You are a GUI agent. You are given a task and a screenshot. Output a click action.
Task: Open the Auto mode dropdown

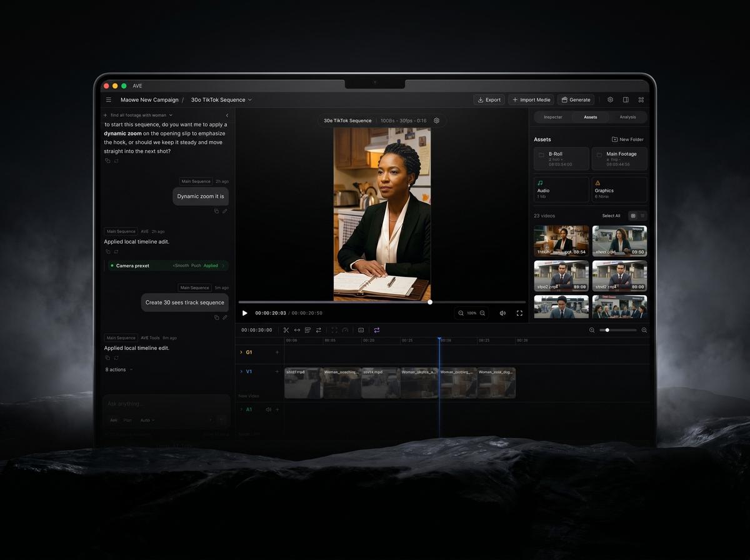(x=147, y=420)
